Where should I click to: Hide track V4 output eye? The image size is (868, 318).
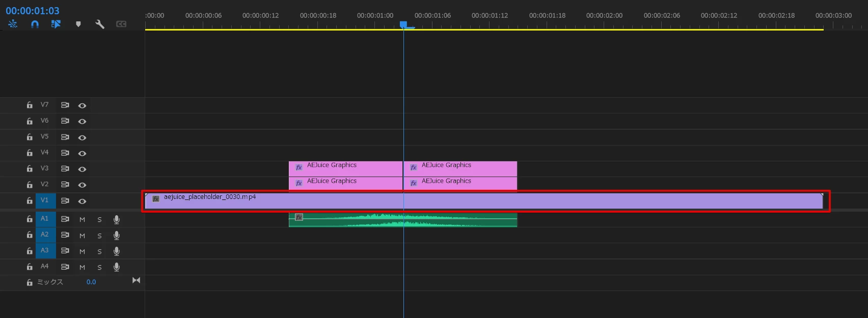[x=82, y=153]
